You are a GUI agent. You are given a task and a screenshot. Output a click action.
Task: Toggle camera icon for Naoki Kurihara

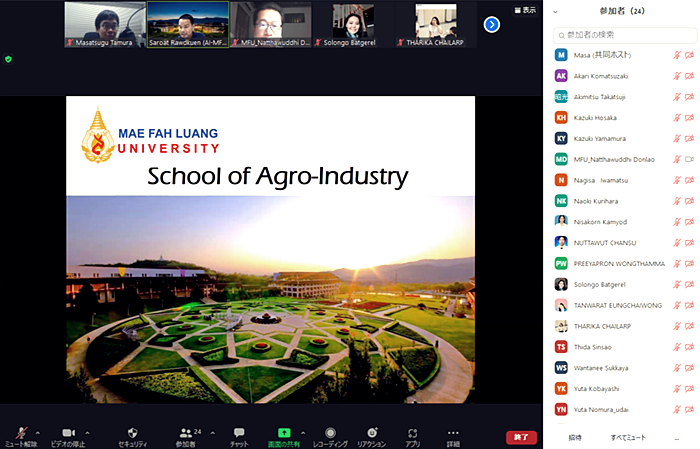click(x=689, y=201)
